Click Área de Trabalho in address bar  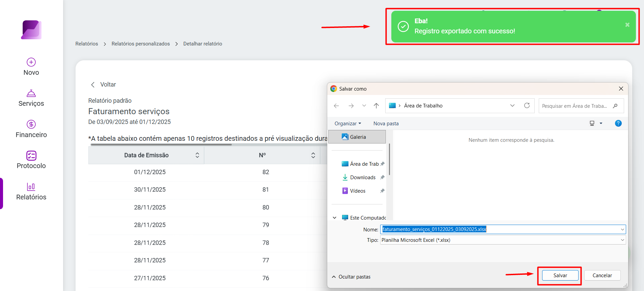pos(423,106)
